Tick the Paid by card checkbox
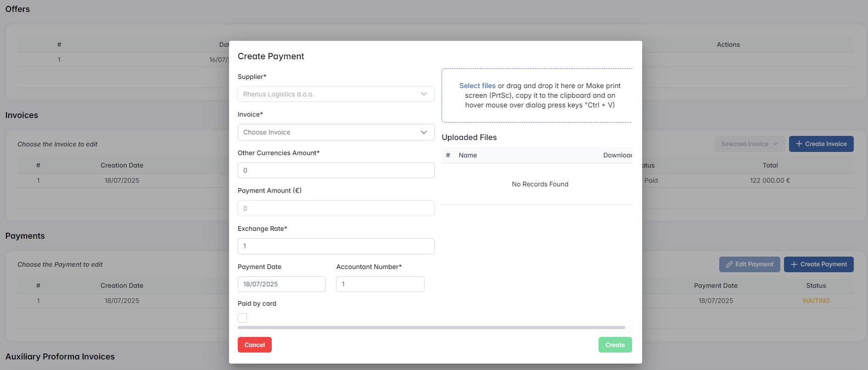Viewport: 868px width, 370px height. point(242,318)
